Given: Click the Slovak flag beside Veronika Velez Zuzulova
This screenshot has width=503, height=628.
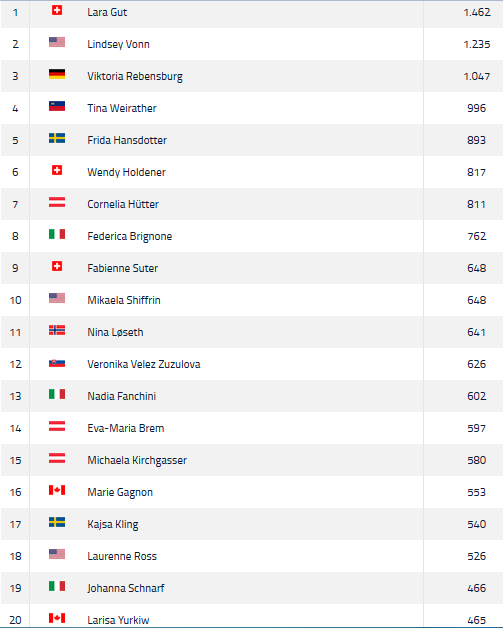Looking at the screenshot, I should [57, 363].
